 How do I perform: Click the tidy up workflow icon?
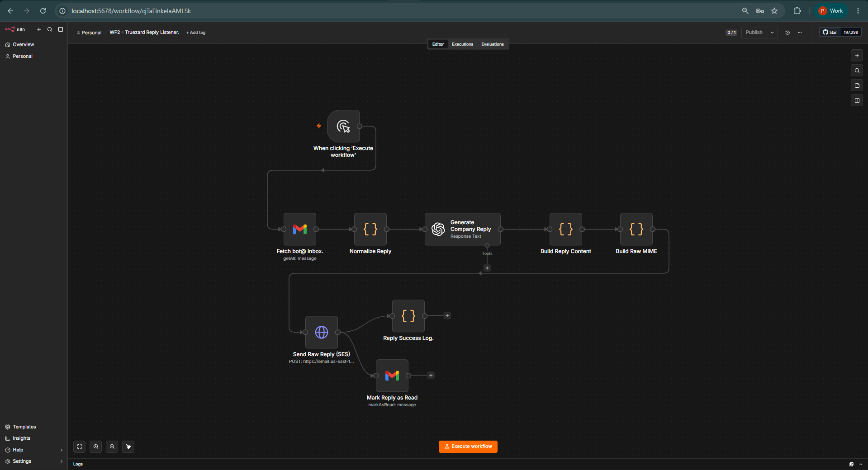pos(128,446)
